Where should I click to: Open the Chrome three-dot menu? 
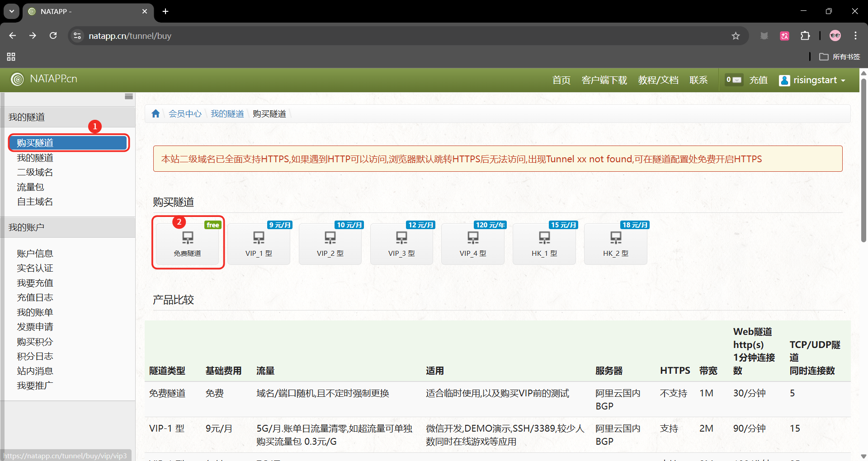coord(855,36)
